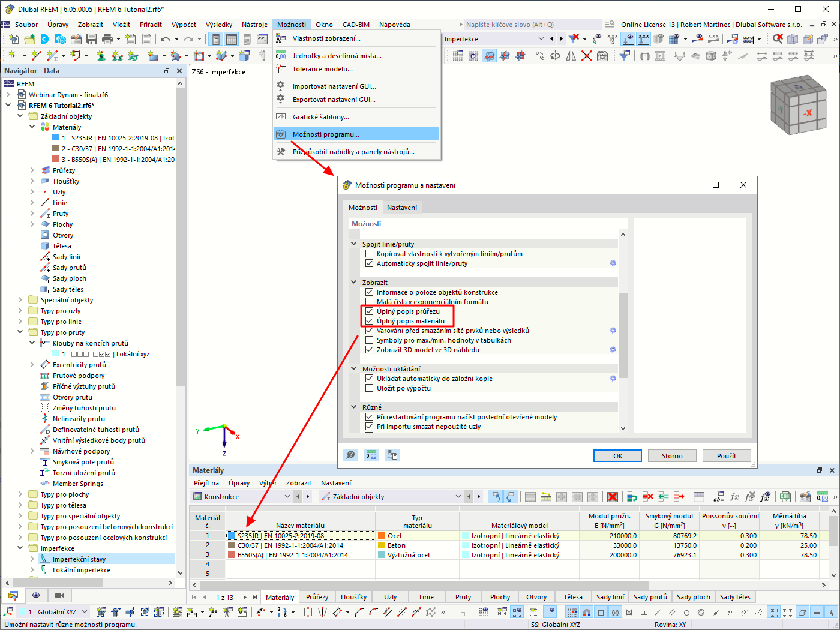Click the video camera icon below Navigator
The image size is (840, 630).
59,595
